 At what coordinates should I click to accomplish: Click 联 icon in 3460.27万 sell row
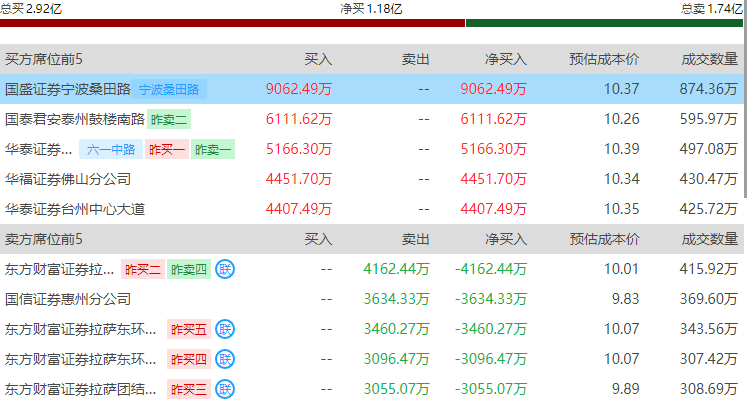point(225,329)
